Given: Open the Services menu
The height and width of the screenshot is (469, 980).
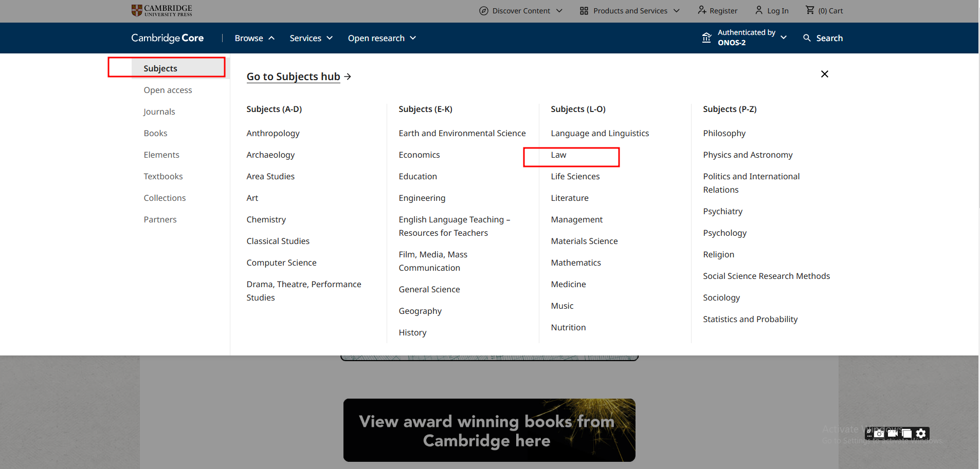Looking at the screenshot, I should [311, 38].
